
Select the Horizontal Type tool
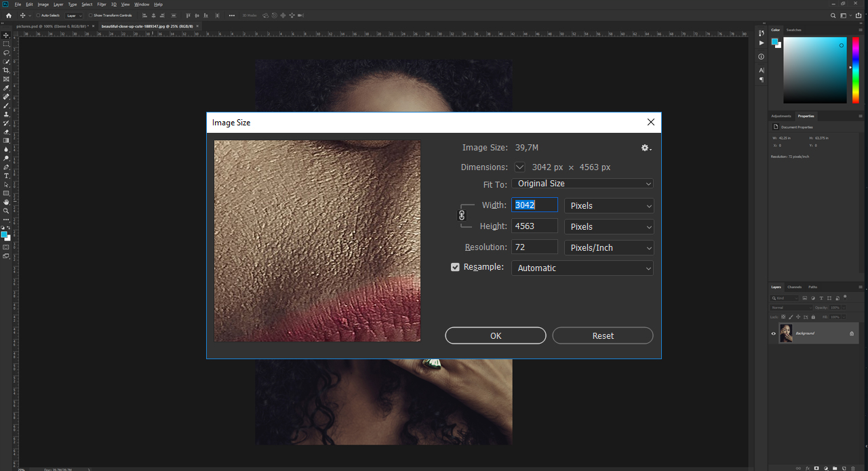6,176
